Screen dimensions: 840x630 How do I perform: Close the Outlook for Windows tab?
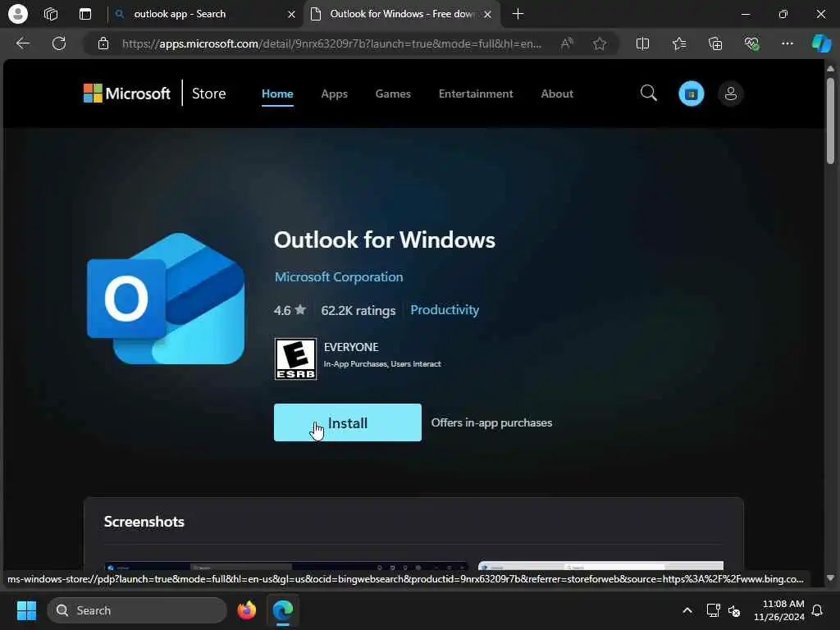487,15
